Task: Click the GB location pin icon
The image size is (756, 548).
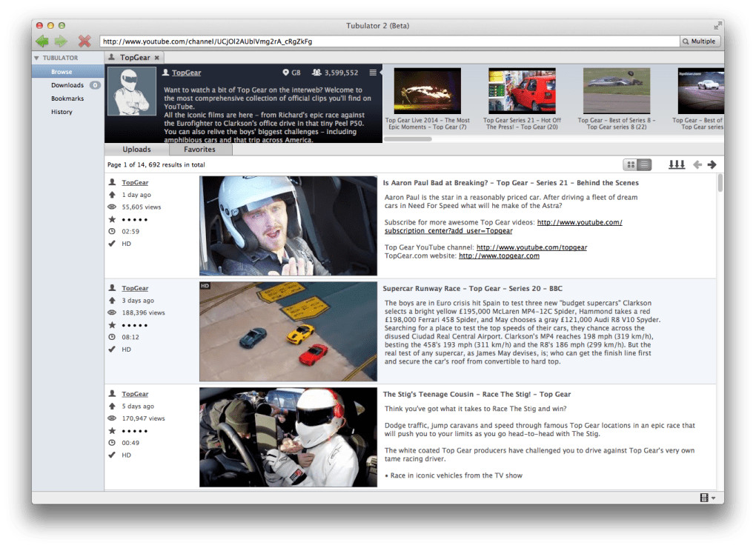Action: pyautogui.click(x=285, y=73)
